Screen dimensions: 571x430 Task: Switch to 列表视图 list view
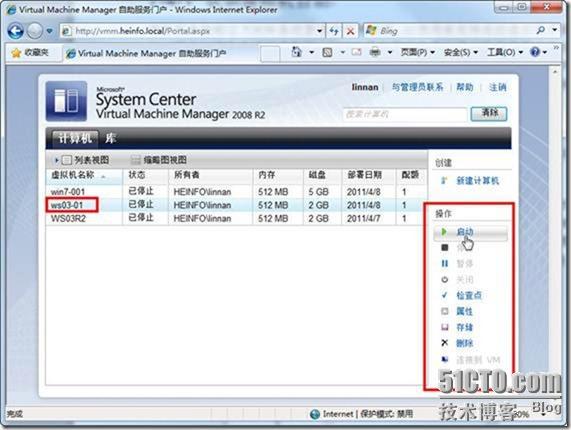click(86, 160)
